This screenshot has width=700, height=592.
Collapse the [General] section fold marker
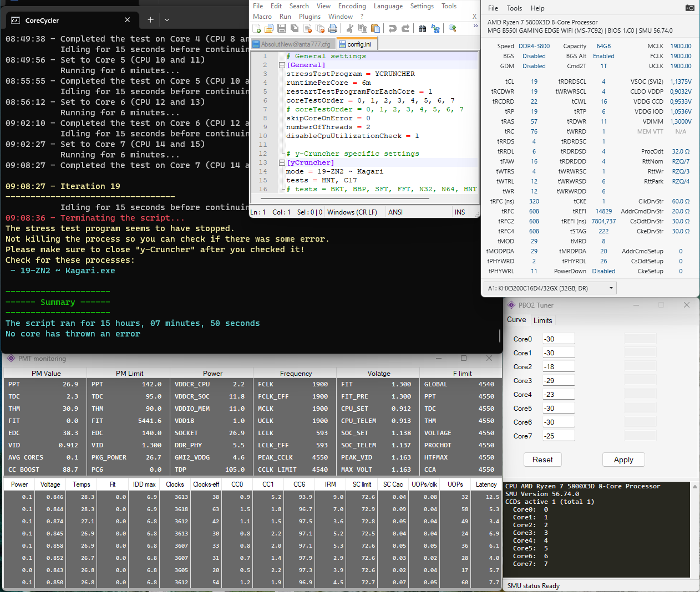282,65
